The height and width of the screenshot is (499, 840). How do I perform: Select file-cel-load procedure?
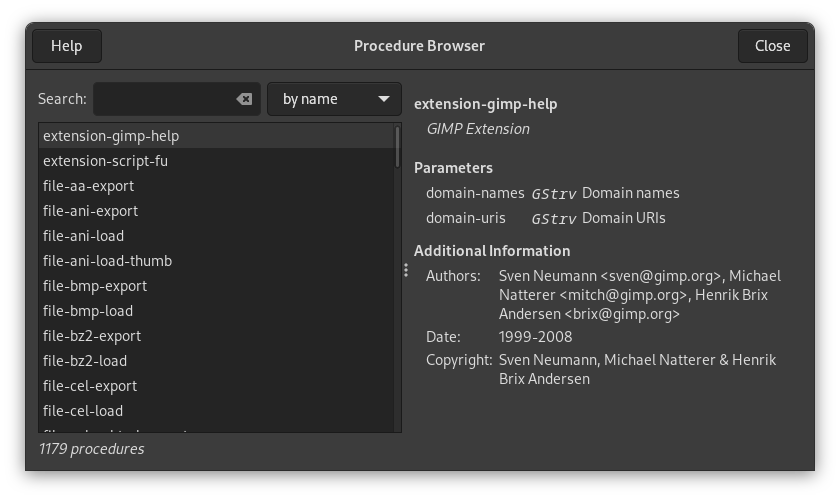point(83,411)
